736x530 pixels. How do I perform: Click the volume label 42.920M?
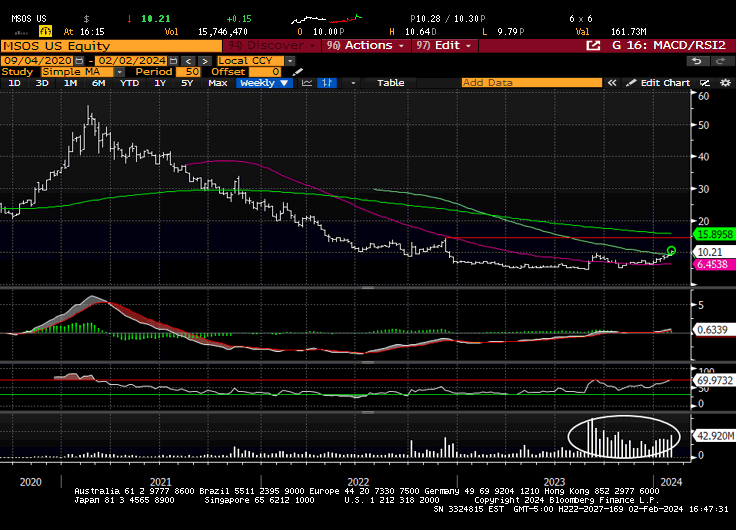(x=715, y=436)
